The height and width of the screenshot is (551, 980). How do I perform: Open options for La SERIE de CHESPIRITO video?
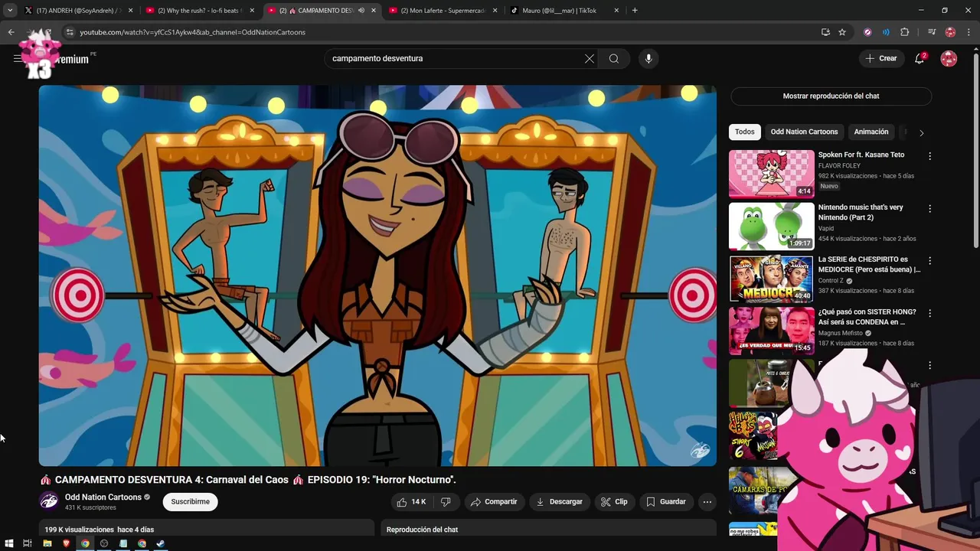click(929, 261)
